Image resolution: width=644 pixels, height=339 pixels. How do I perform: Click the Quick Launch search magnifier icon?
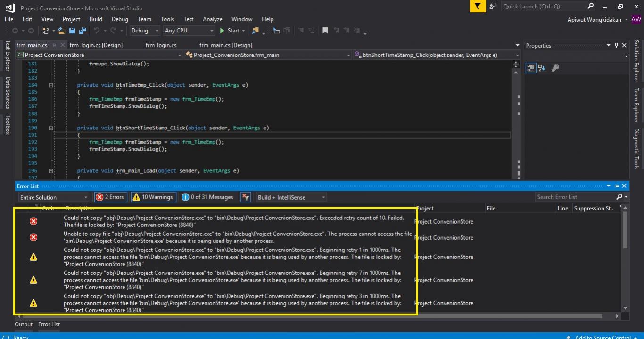(590, 6)
